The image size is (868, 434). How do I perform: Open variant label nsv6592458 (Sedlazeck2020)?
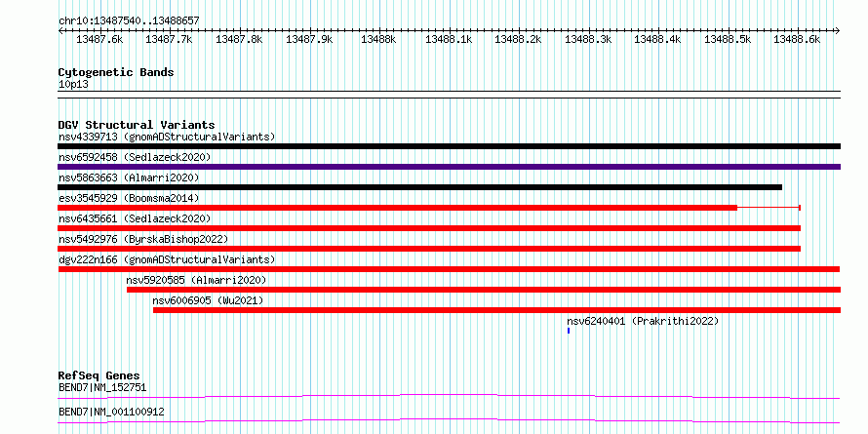tap(135, 157)
